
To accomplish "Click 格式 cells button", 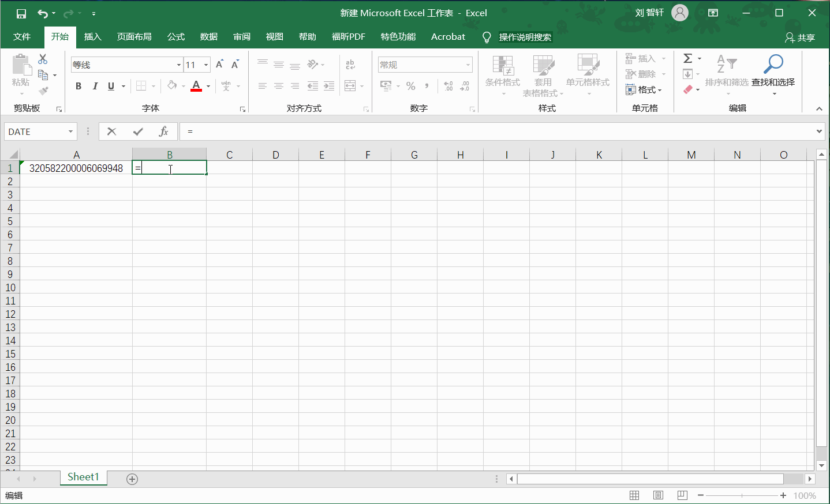I will 644,89.
